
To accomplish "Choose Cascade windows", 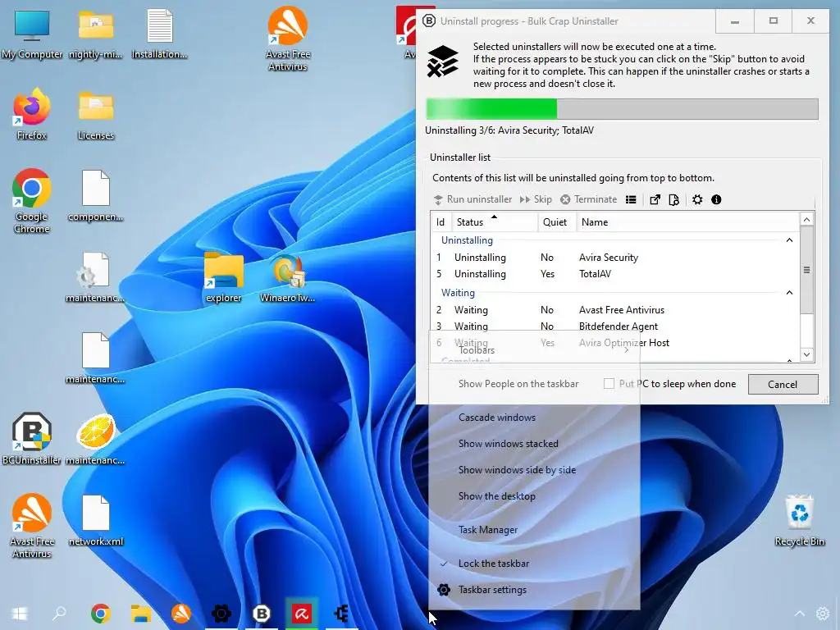I will [x=534, y=418].
